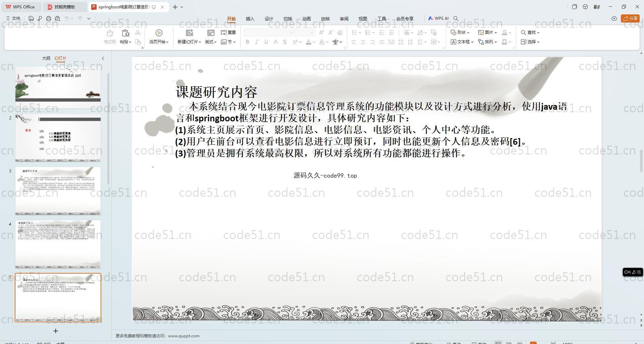Expand the 当页开始 slideshow dropdown

159,42
